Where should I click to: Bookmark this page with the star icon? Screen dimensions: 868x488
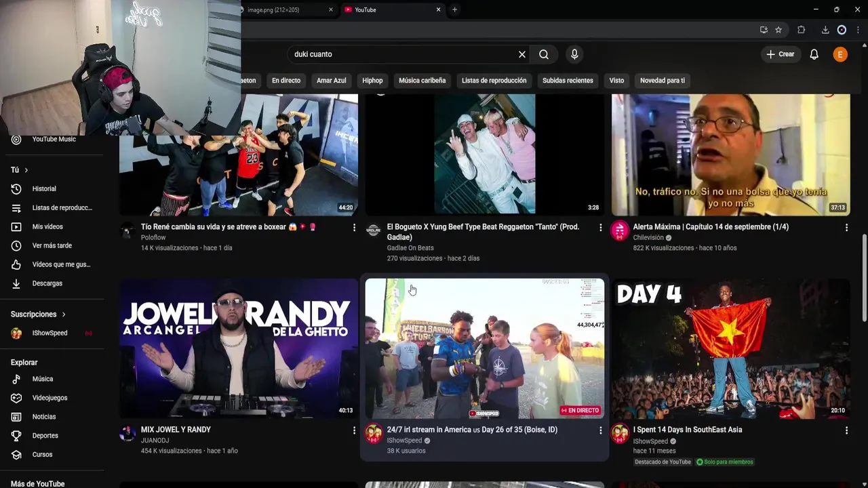tap(778, 30)
